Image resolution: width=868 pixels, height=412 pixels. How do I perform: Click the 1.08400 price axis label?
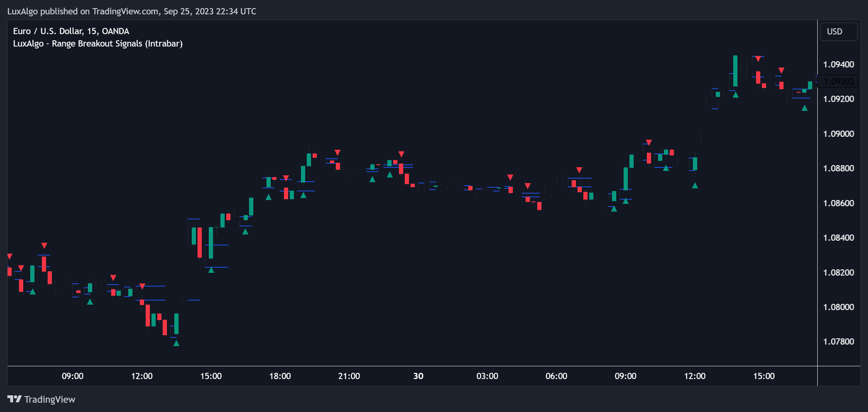[839, 238]
